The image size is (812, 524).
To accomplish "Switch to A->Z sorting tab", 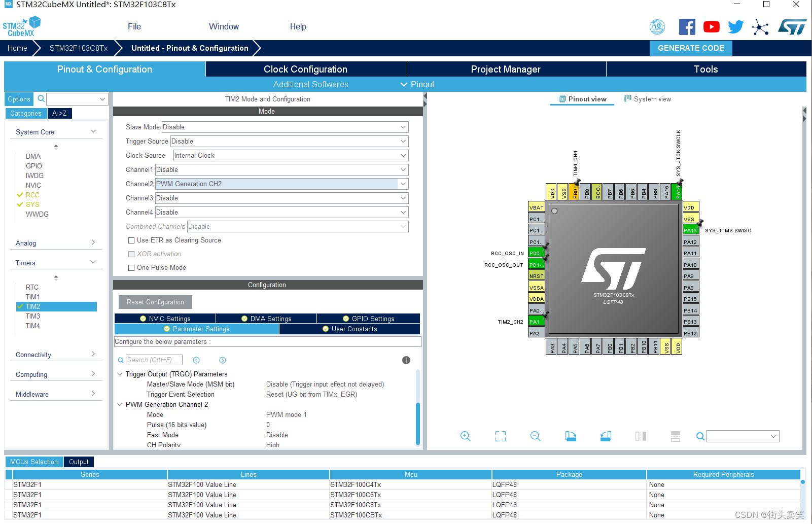I will pyautogui.click(x=59, y=113).
